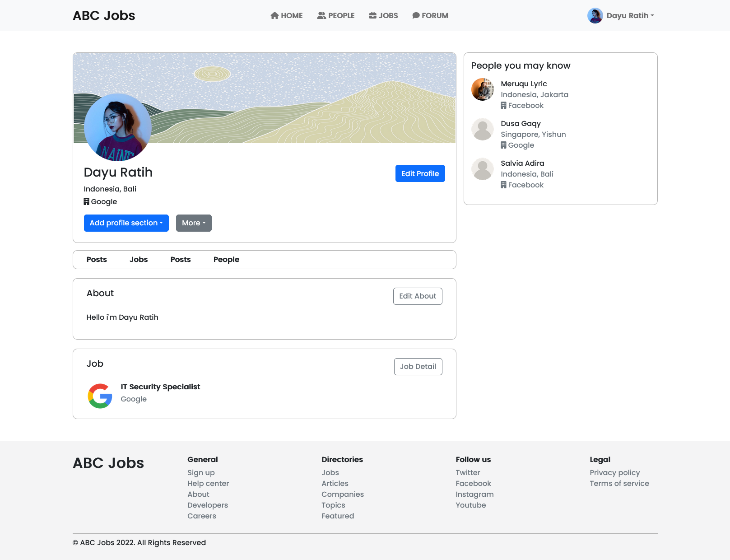This screenshot has width=730, height=560.
Task: Open footer Privacy policy link
Action: [615, 472]
